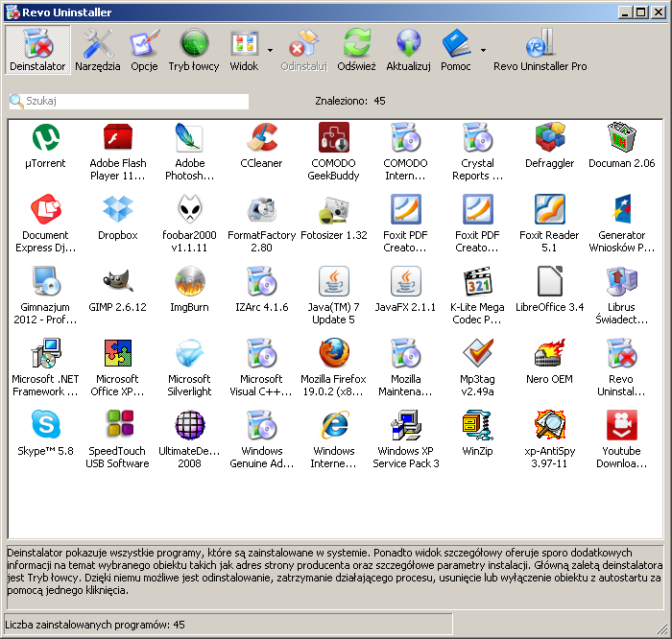Select the WinZip icon

pyautogui.click(x=478, y=426)
